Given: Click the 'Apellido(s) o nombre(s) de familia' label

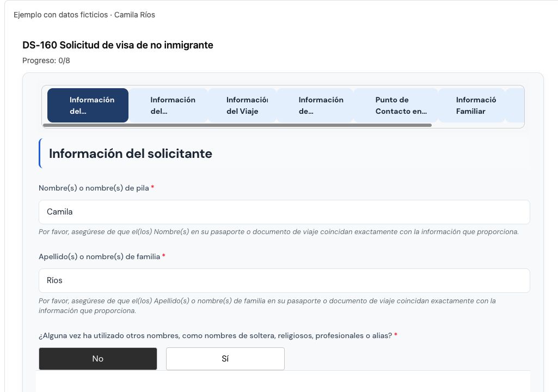Looking at the screenshot, I should (x=99, y=256).
